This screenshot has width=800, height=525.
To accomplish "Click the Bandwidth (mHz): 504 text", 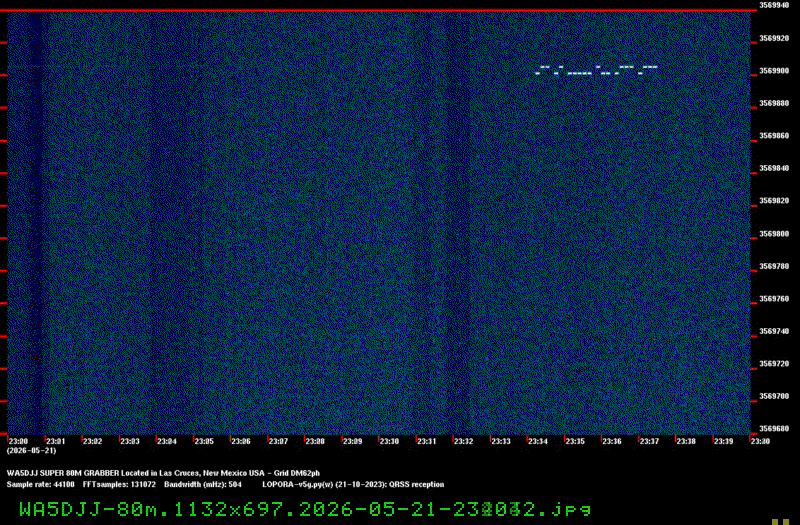I will pyautogui.click(x=203, y=484).
